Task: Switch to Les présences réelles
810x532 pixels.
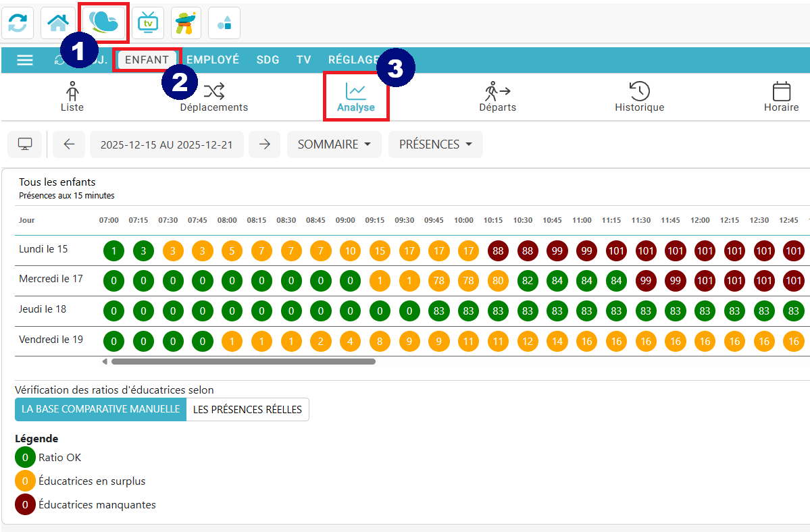Action: 247,410
